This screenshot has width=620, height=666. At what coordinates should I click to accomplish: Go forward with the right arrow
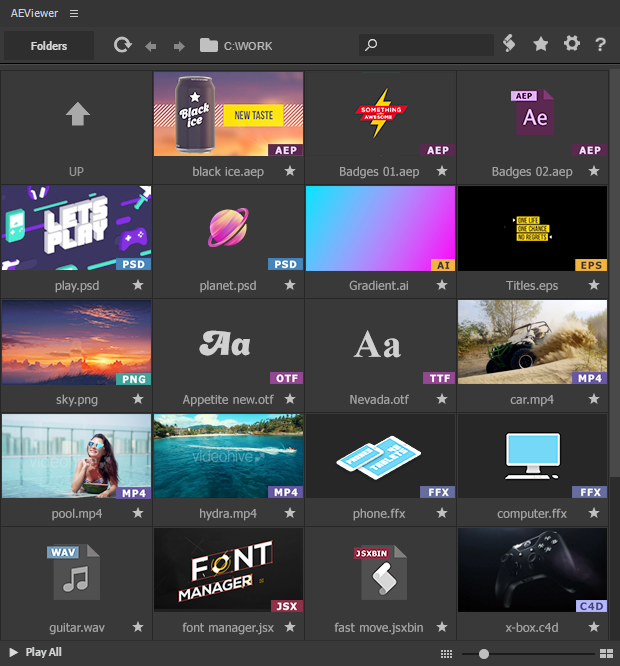click(179, 46)
